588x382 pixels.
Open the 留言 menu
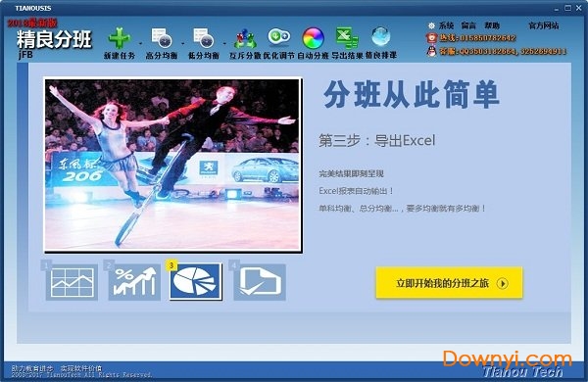pyautogui.click(x=468, y=25)
